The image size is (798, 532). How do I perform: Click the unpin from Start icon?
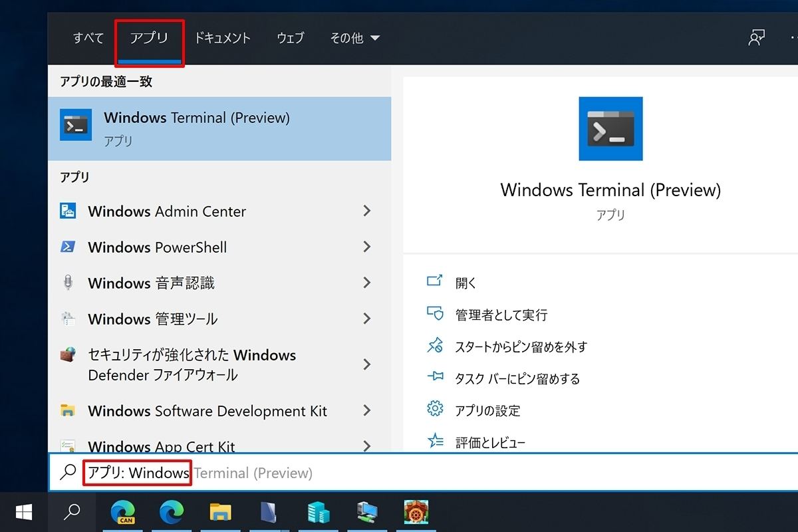point(434,345)
